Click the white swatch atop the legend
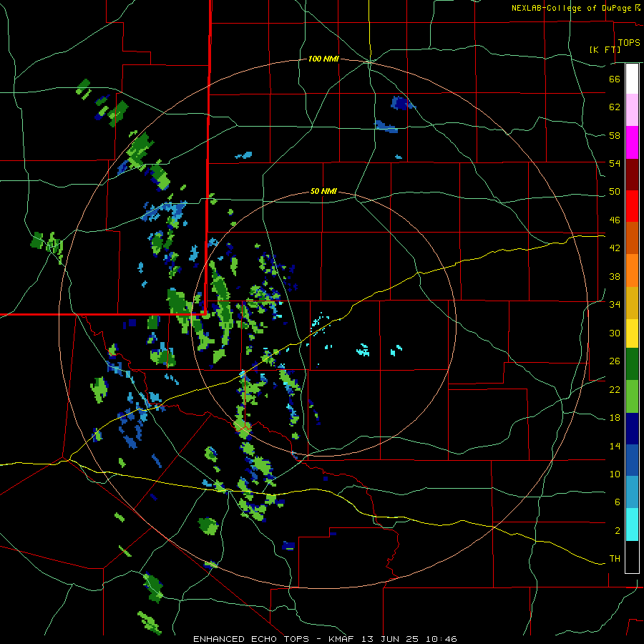 point(632,79)
